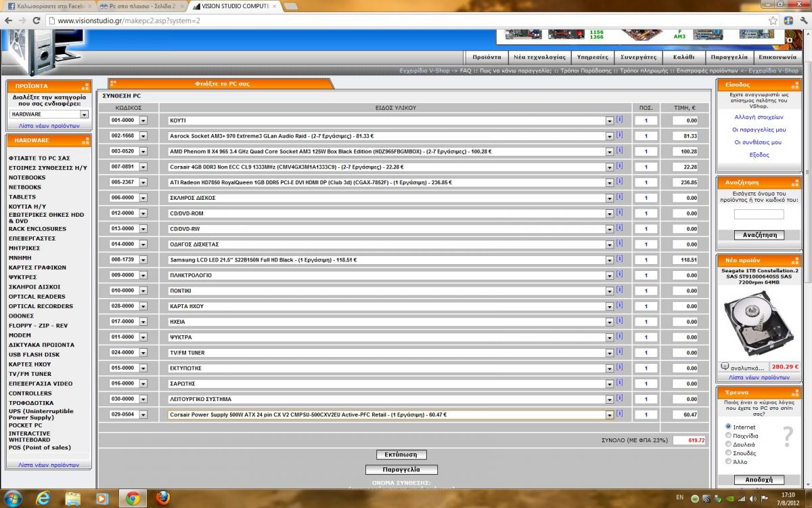Click the product search input field
812x508 pixels.
coord(759,214)
